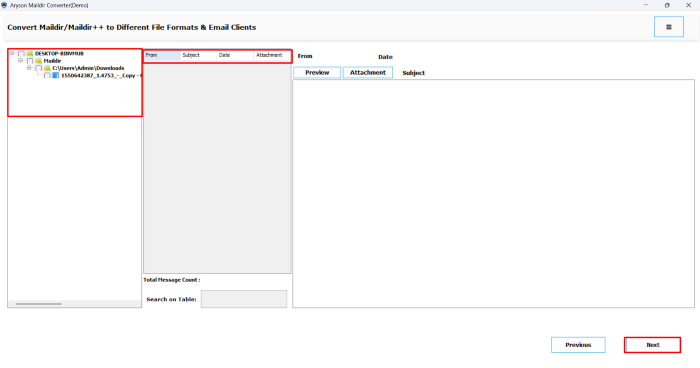Sort by the Subject column header

click(199, 55)
